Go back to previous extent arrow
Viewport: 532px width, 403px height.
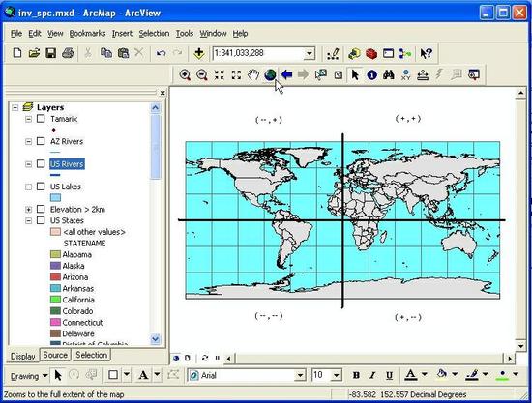[x=287, y=74]
